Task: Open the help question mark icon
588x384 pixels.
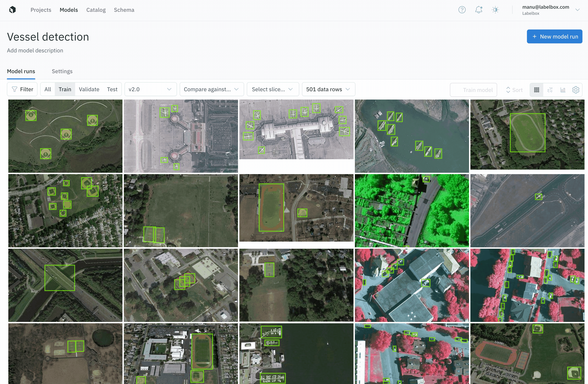Action: click(462, 10)
